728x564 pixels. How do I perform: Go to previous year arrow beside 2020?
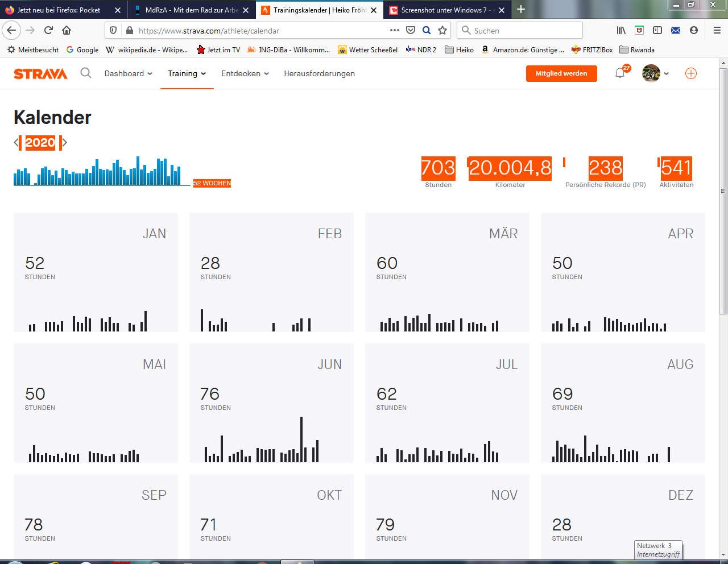coord(16,143)
